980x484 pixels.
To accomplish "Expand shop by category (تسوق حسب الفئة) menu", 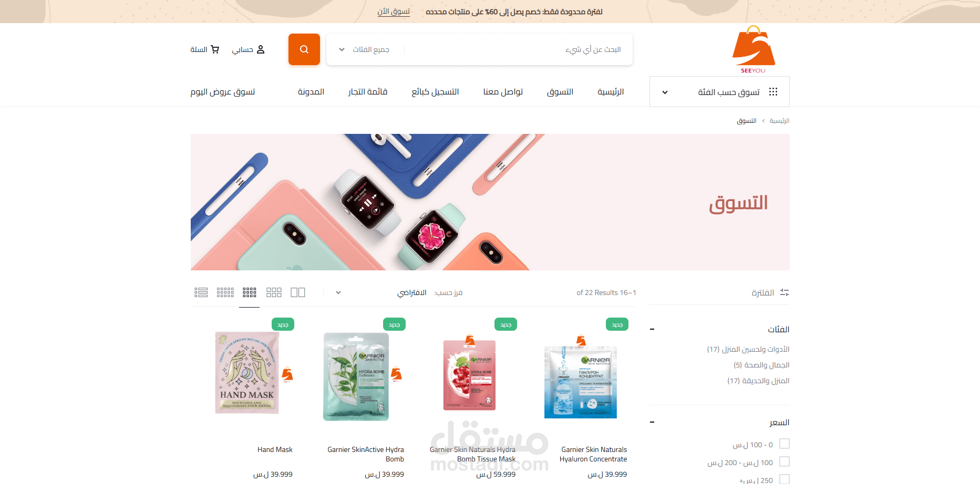I will click(719, 92).
